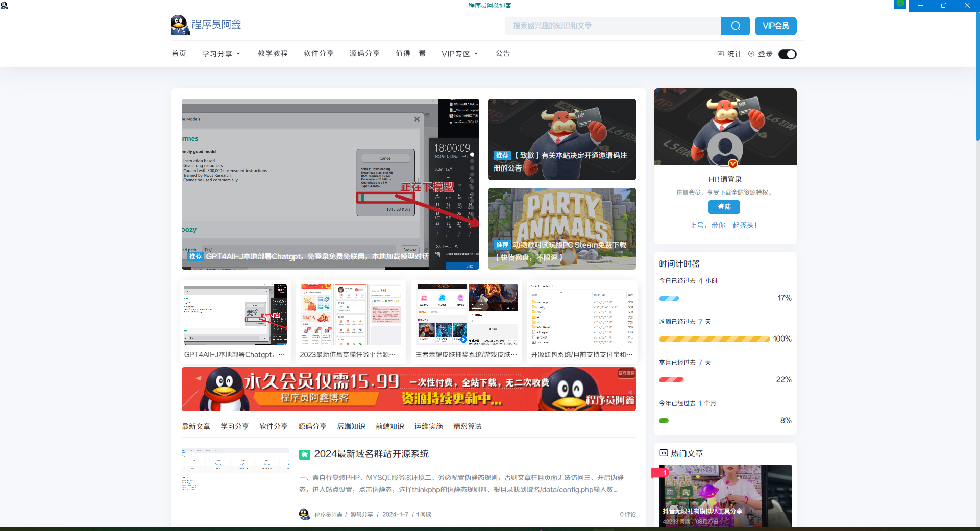Click the page vertical scrollbar
This screenshot has height=531, width=980.
(977, 77)
